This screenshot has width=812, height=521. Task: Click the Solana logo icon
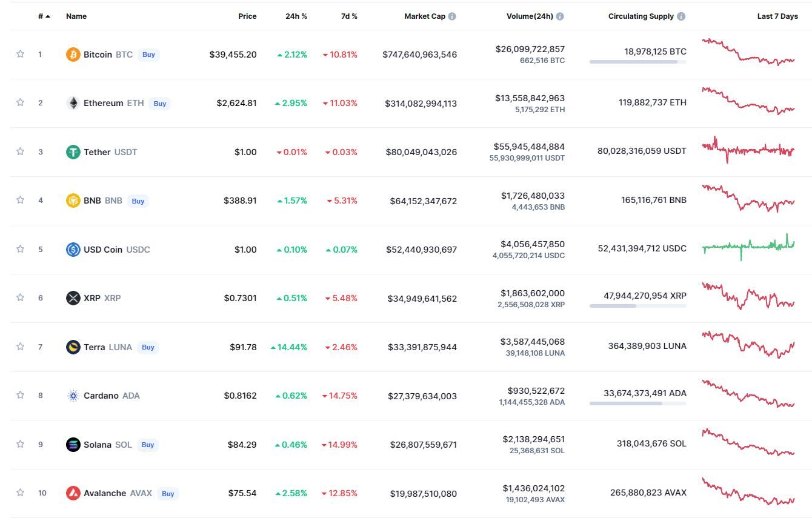(x=73, y=445)
